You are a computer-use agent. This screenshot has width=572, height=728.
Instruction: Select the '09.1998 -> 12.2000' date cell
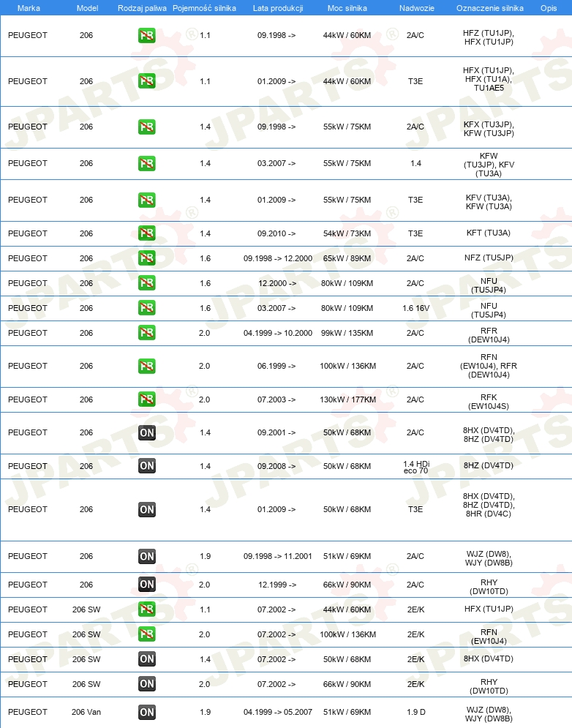pyautogui.click(x=278, y=258)
